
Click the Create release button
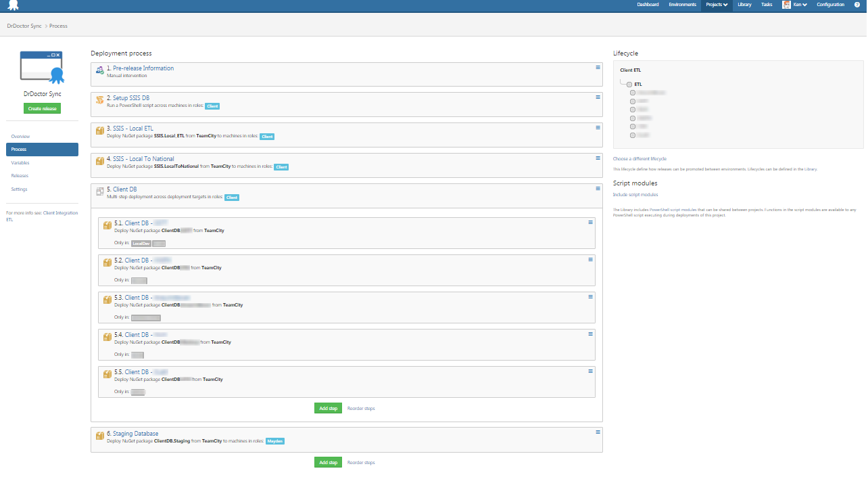(42, 108)
